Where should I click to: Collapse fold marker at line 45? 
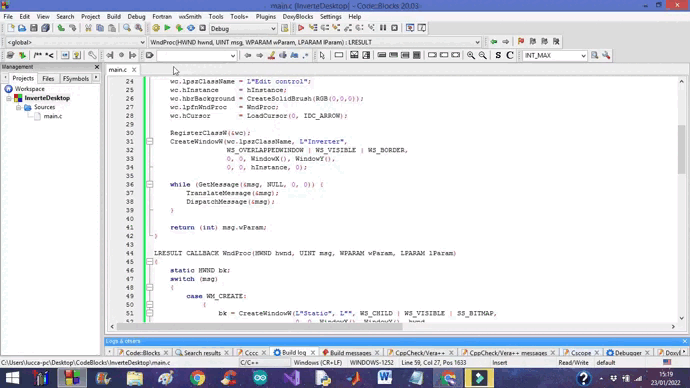[150, 262]
